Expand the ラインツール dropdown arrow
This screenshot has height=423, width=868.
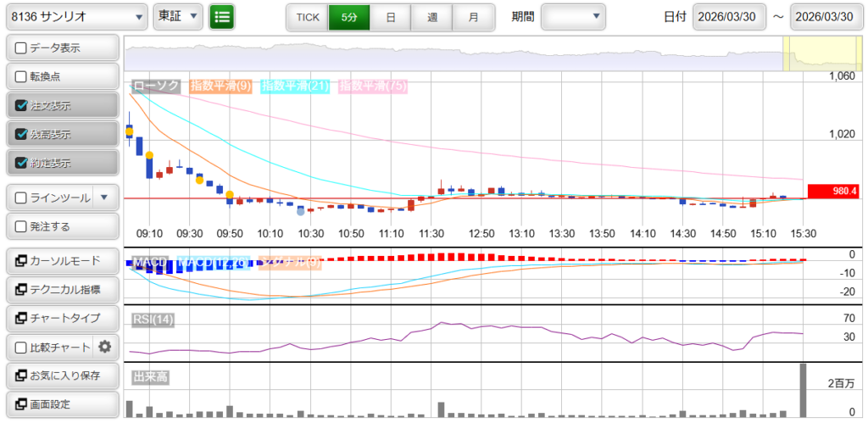click(x=104, y=198)
